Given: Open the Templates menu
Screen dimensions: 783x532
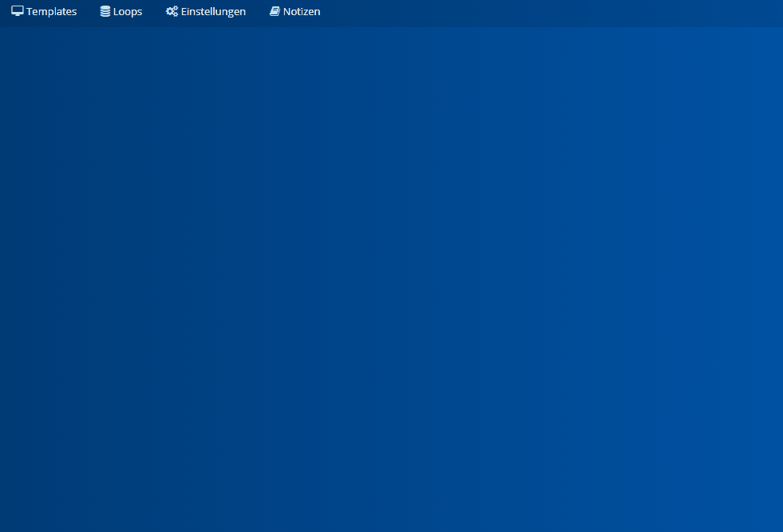Looking at the screenshot, I should (44, 12).
